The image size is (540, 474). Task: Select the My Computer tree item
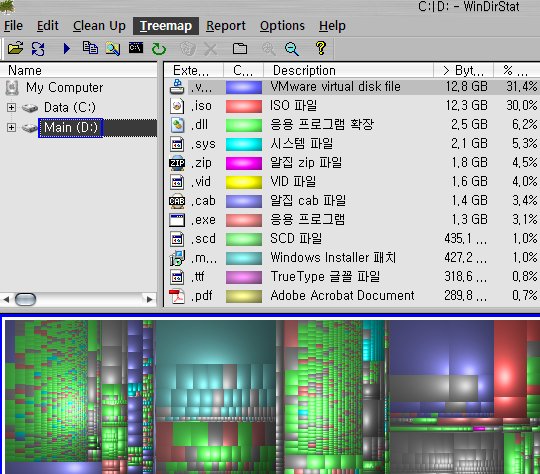point(64,87)
